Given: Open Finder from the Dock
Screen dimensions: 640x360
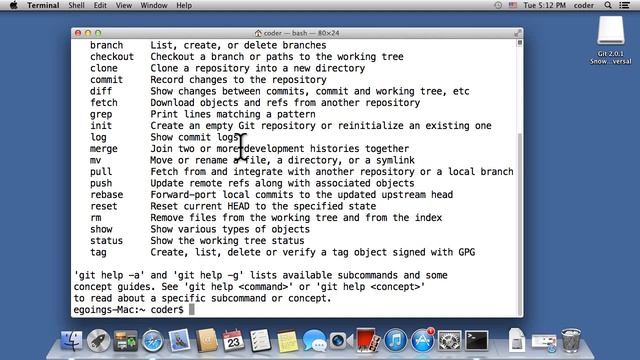Looking at the screenshot, I should (71, 340).
